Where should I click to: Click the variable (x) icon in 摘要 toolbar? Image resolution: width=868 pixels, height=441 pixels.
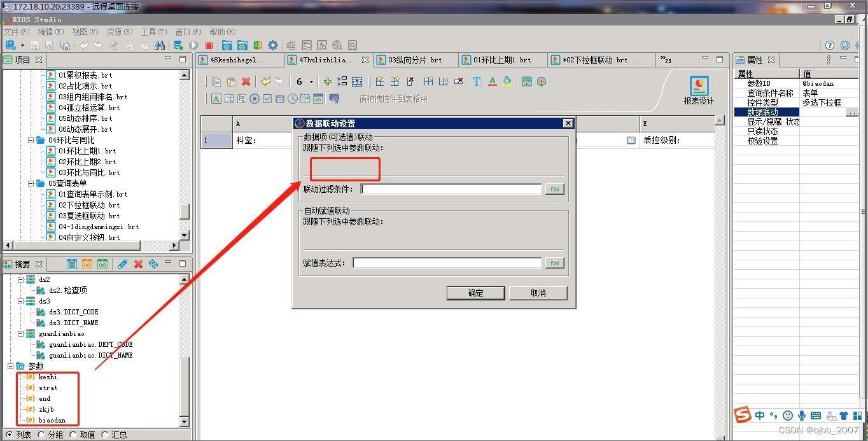(x=102, y=263)
